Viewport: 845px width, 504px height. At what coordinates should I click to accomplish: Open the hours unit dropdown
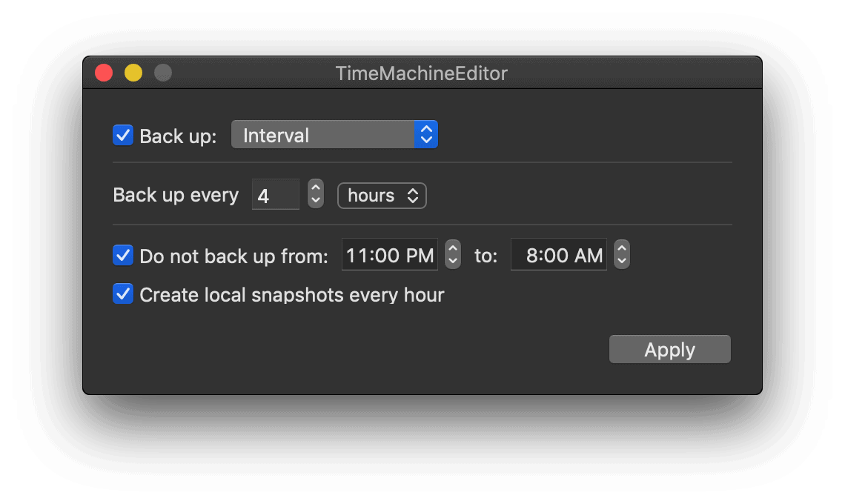pyautogui.click(x=382, y=195)
